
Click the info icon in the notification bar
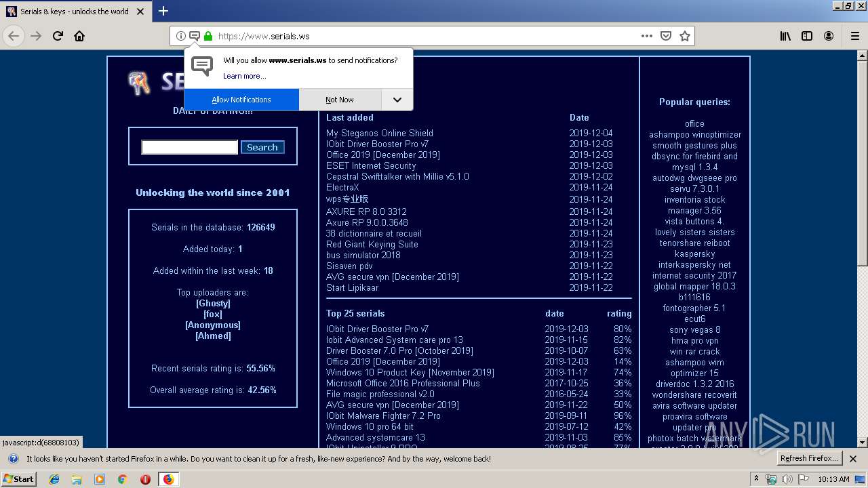tap(13, 459)
